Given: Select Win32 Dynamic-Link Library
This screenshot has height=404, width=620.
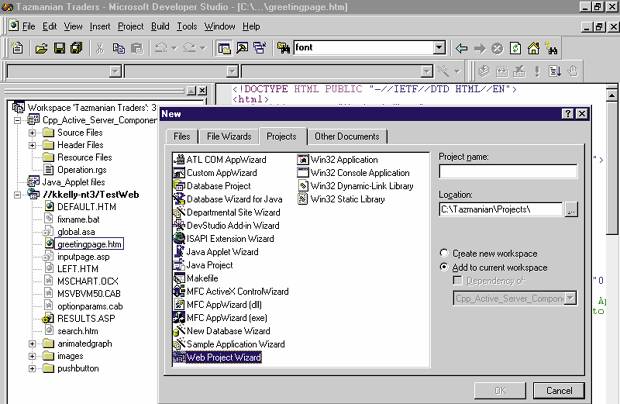Looking at the screenshot, I should (356, 186).
